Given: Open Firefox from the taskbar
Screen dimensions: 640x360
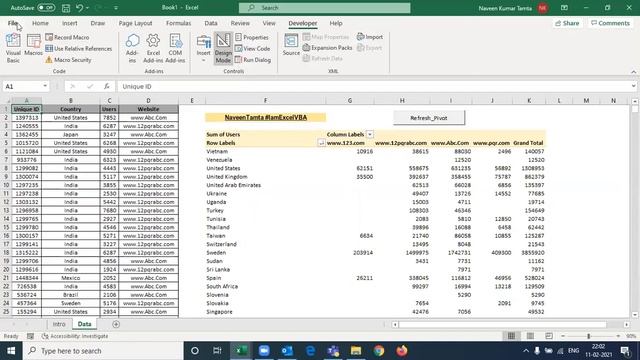Looking at the screenshot, I should pos(402,351).
